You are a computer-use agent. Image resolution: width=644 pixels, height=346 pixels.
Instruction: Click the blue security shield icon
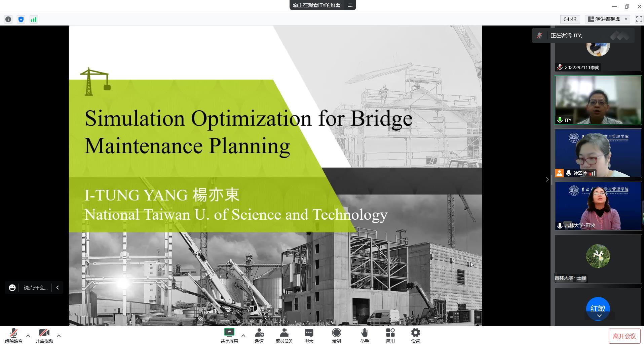tap(21, 19)
